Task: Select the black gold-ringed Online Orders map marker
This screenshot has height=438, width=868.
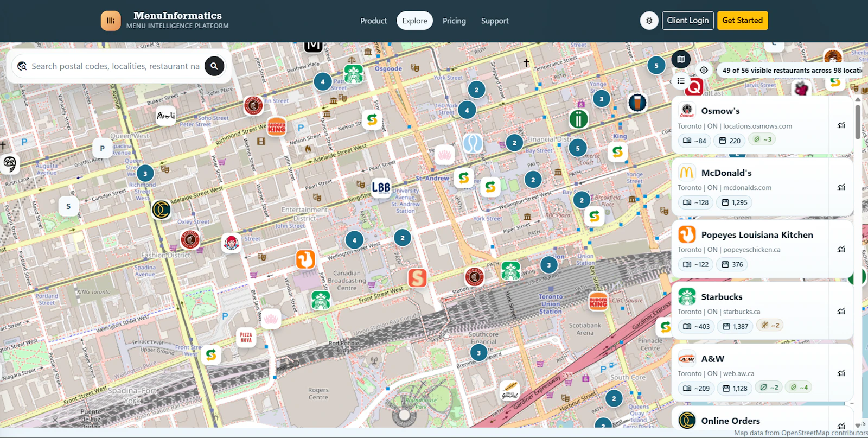Action: point(161,210)
